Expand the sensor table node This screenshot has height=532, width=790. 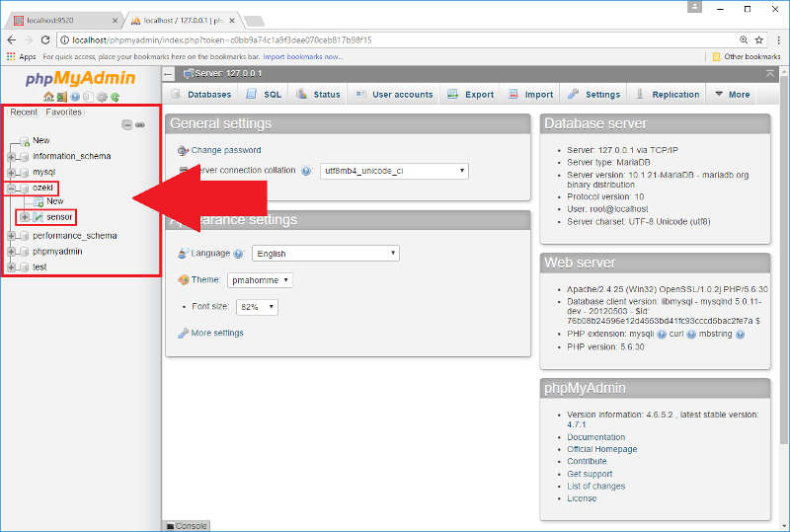point(24,217)
